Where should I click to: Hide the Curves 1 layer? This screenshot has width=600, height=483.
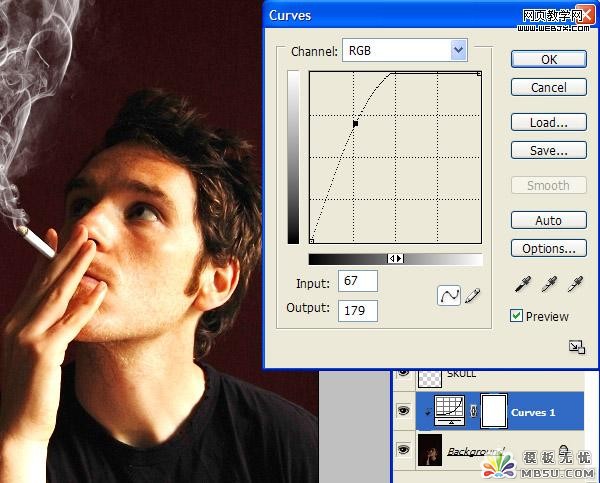click(403, 411)
